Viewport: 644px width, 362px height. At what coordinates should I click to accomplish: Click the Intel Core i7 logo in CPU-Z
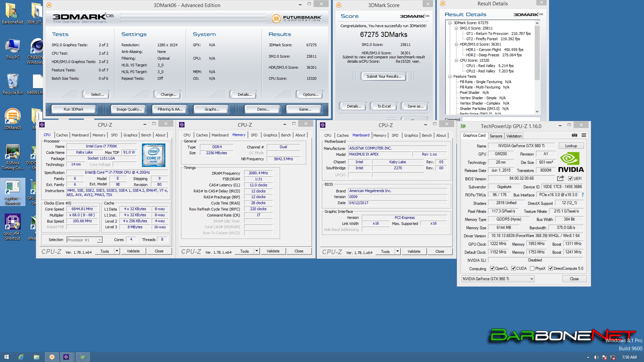[x=154, y=155]
